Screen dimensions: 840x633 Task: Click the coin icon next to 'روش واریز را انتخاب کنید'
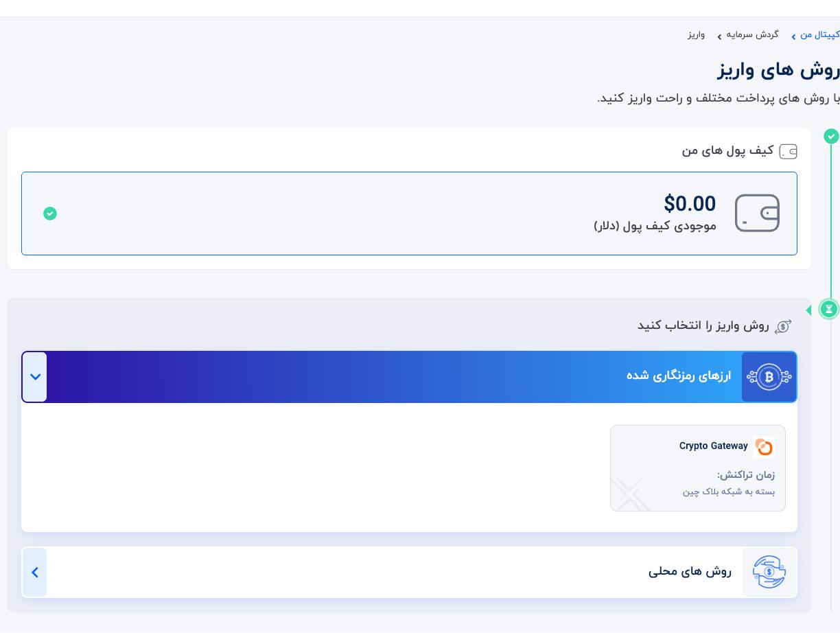pyautogui.click(x=783, y=326)
